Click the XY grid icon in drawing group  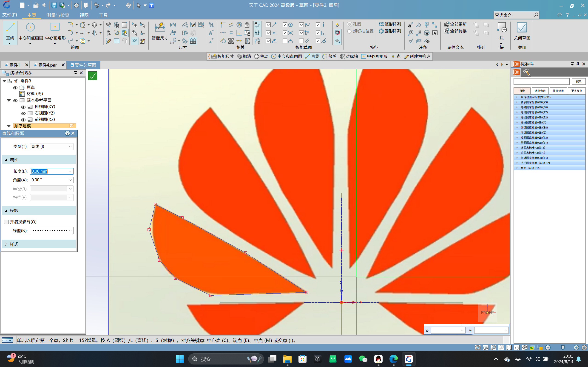click(135, 41)
